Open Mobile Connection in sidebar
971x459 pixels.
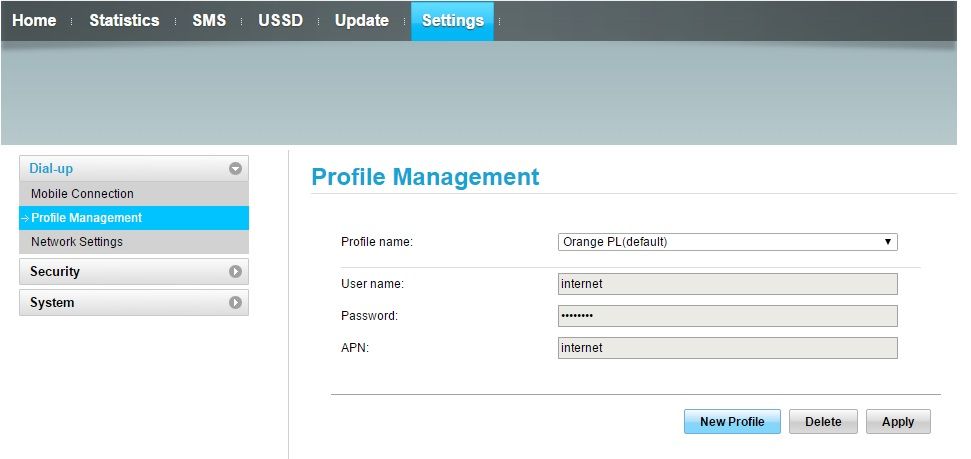click(x=134, y=194)
